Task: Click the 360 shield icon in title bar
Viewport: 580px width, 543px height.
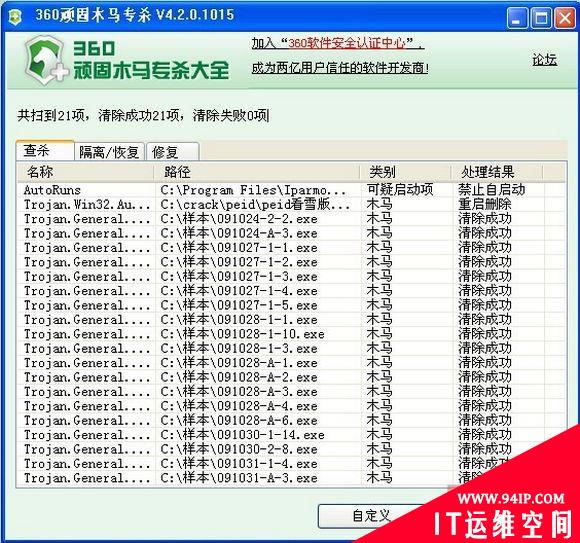Action: tap(15, 16)
